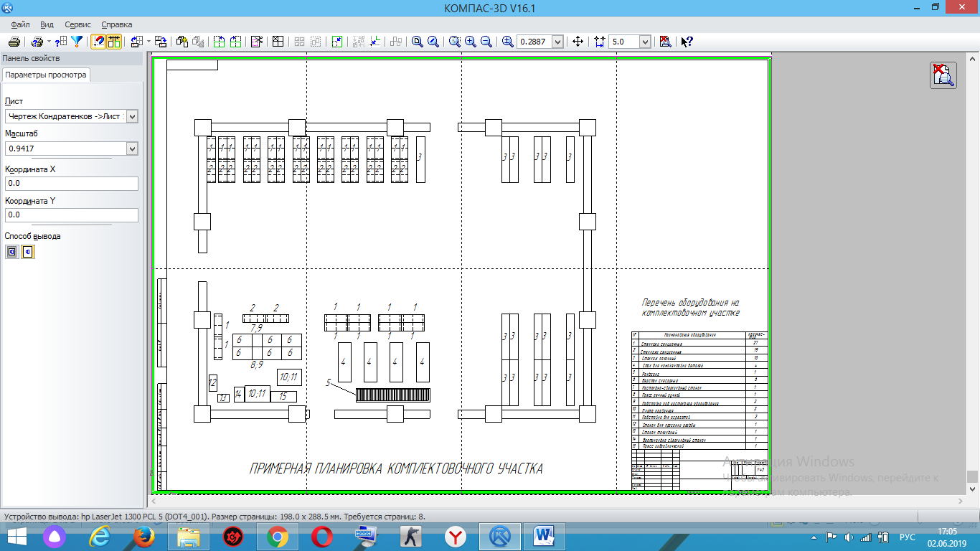Click the zoom in magnifier icon
Viewport: 980px width, 551px height.
[471, 42]
